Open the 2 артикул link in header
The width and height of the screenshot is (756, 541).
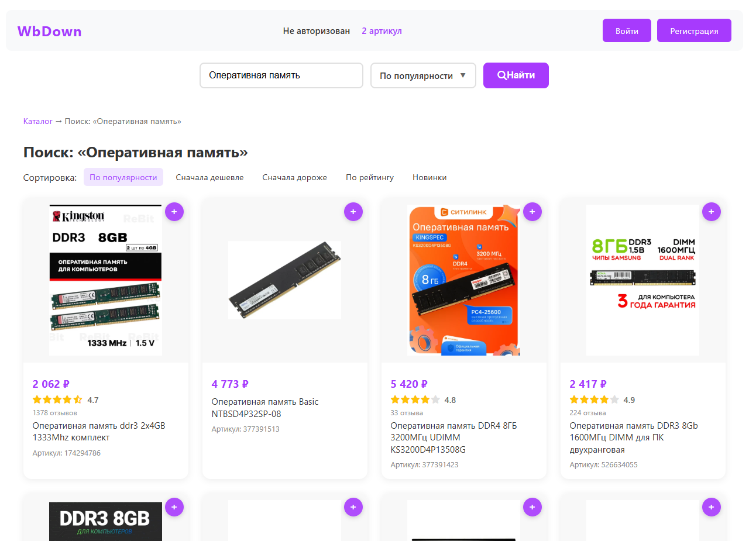382,30
